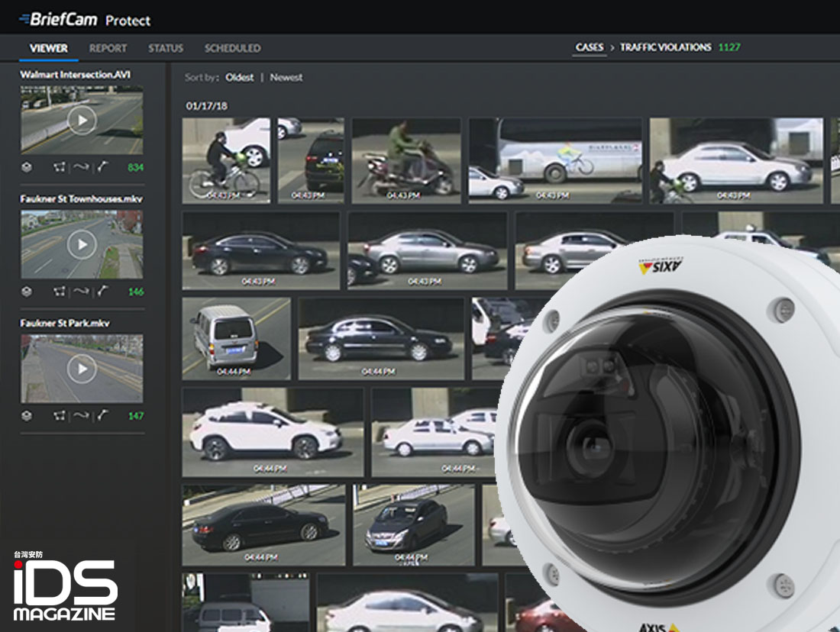
Task: Open the black sedan on slanted road thumbnail
Action: click(263, 525)
